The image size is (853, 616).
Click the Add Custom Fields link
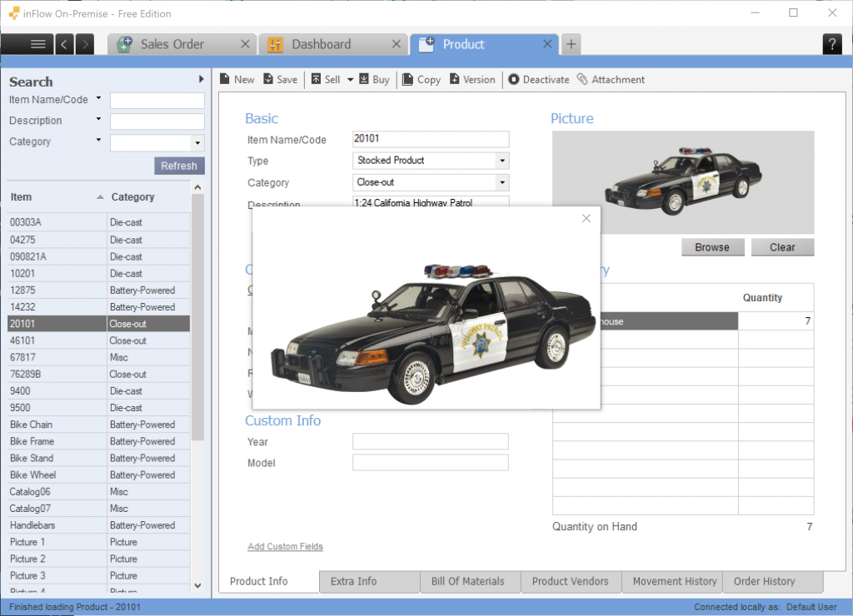(x=285, y=546)
